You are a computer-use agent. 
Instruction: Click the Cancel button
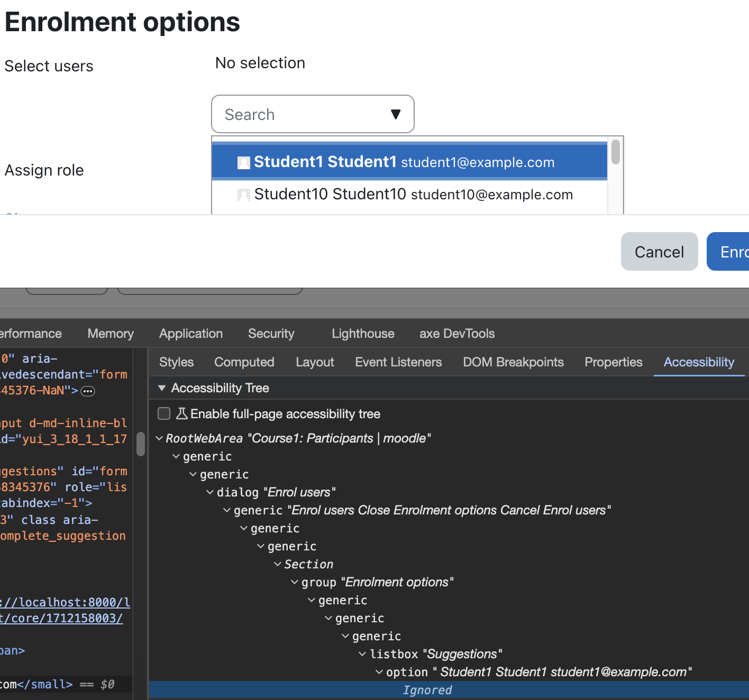(x=660, y=252)
